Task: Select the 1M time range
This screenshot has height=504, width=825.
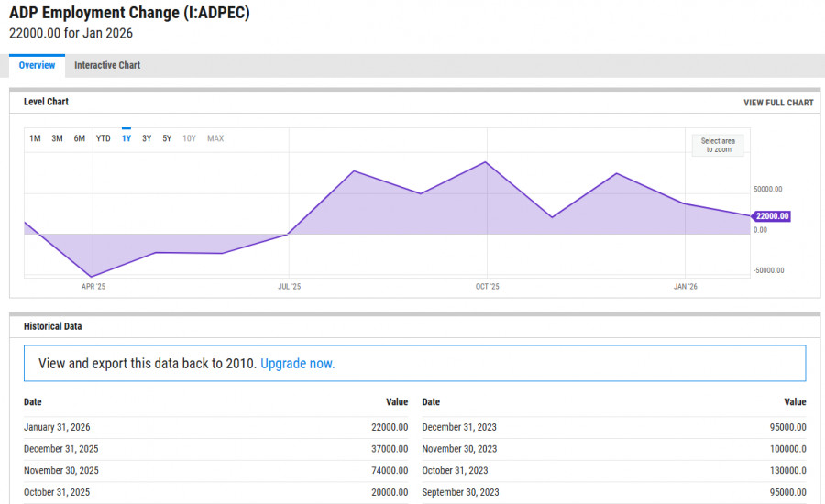Action: point(35,138)
